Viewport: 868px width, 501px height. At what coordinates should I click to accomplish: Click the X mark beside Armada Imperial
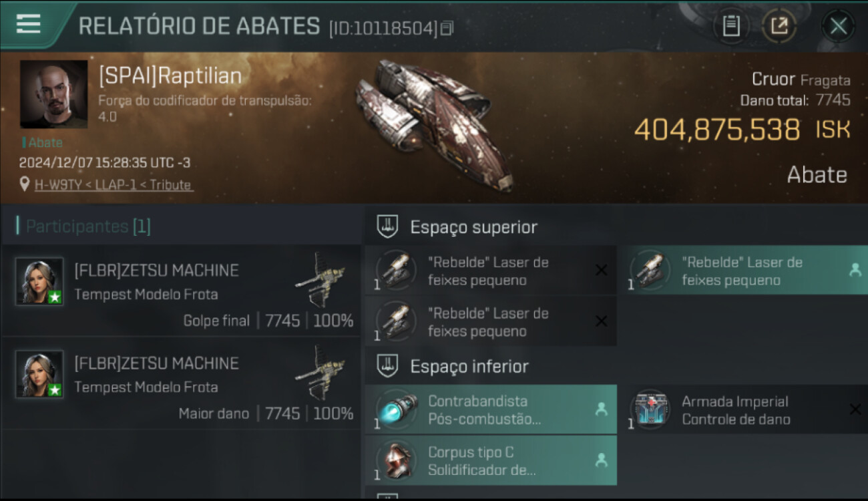coord(855,409)
